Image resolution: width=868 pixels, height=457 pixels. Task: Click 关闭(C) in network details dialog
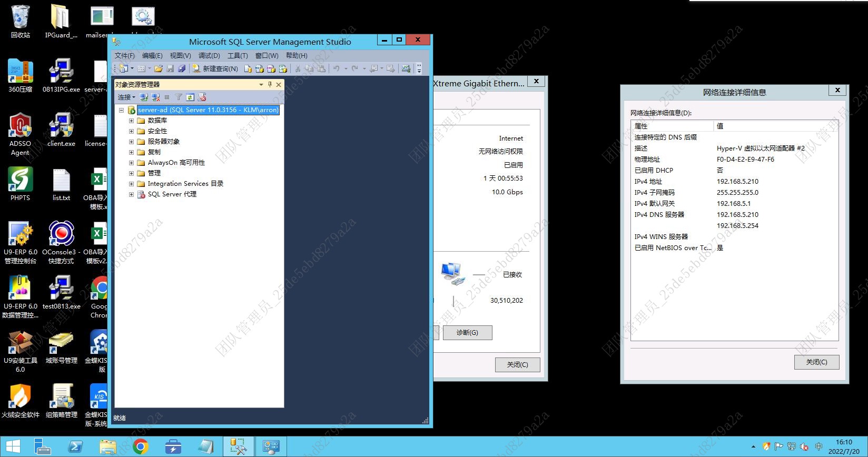point(816,362)
